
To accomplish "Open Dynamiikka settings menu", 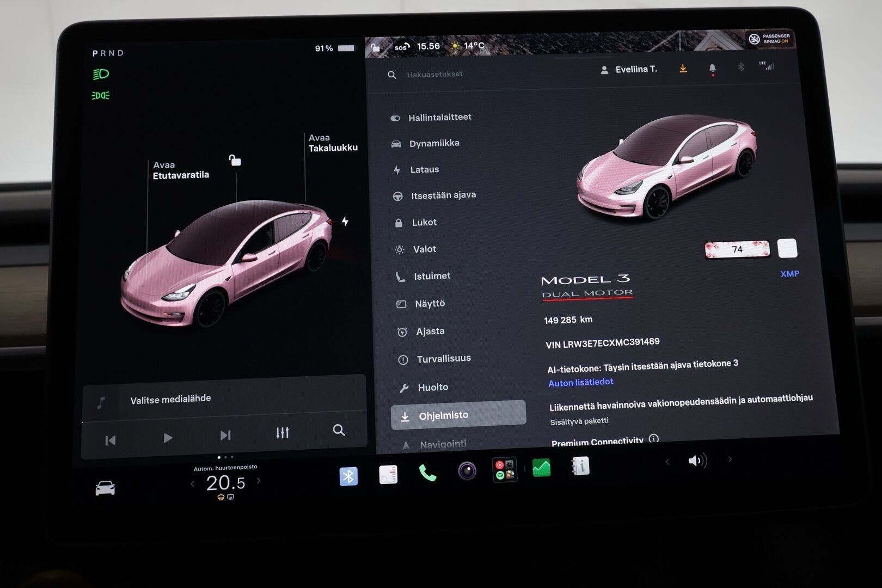I will 426,144.
